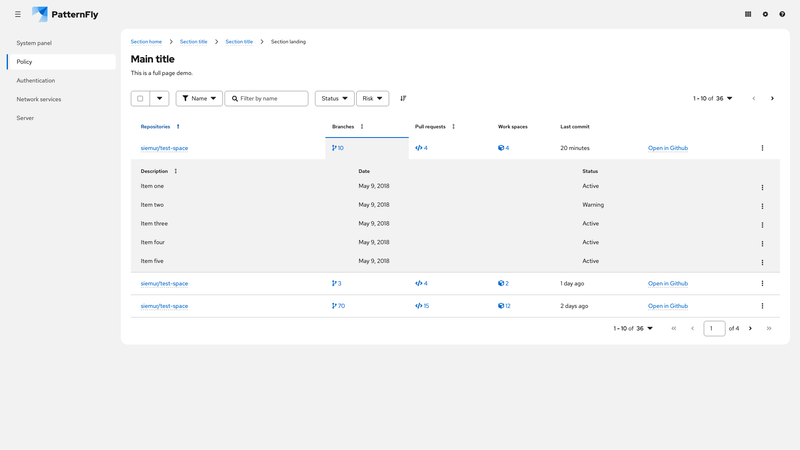800x450 pixels.
Task: Open the Risk filter dropdown
Action: tap(372, 99)
